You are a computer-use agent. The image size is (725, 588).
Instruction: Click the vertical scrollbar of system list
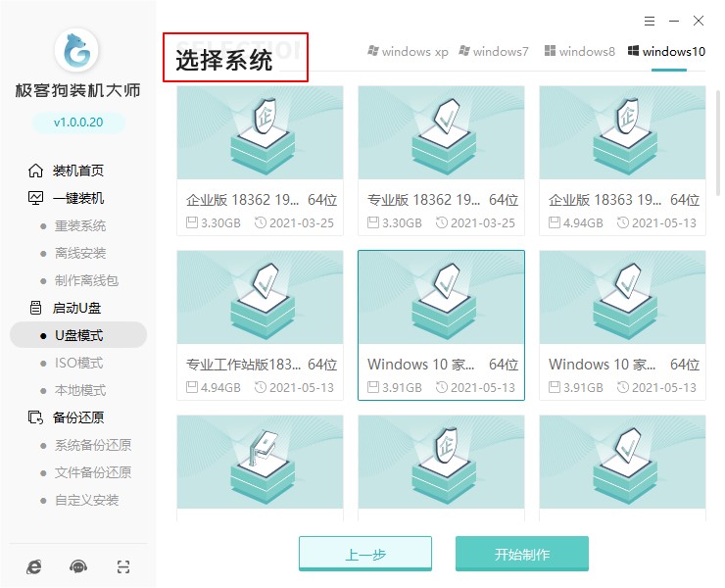point(717,143)
